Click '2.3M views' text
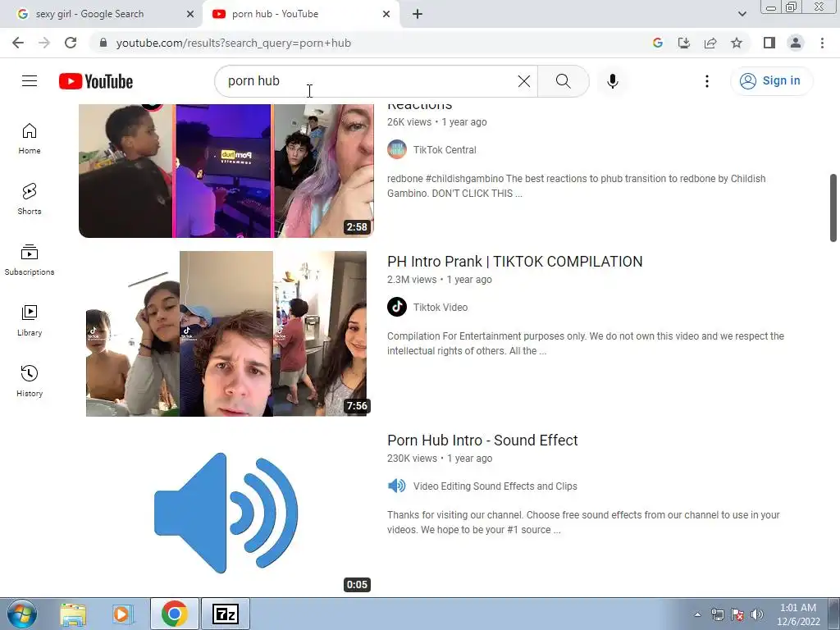Screen dimensions: 840x630 [x=412, y=280]
